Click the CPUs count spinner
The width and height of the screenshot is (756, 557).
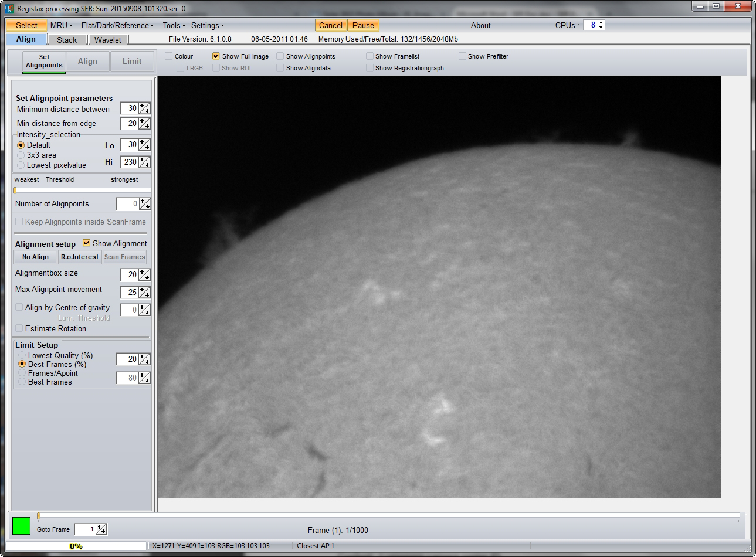[x=601, y=25]
